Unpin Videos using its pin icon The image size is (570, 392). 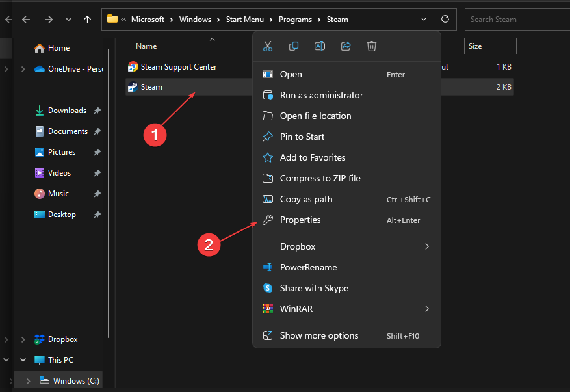97,173
